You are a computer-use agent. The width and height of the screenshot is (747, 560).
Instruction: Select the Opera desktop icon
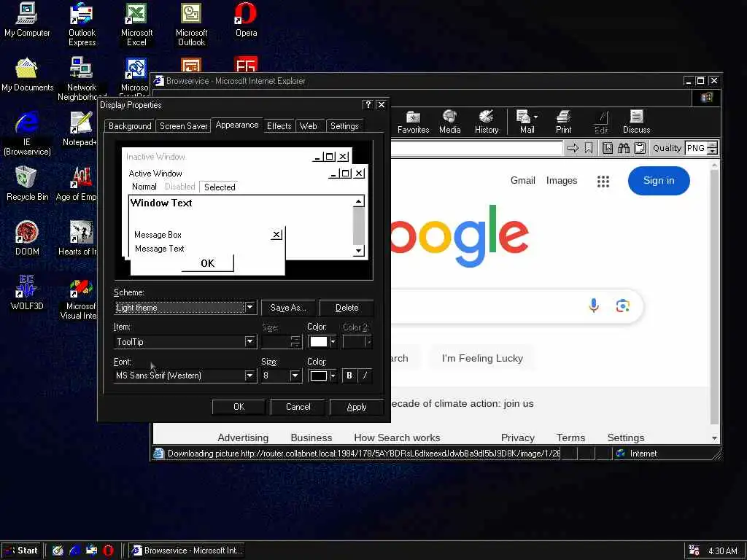point(247,20)
